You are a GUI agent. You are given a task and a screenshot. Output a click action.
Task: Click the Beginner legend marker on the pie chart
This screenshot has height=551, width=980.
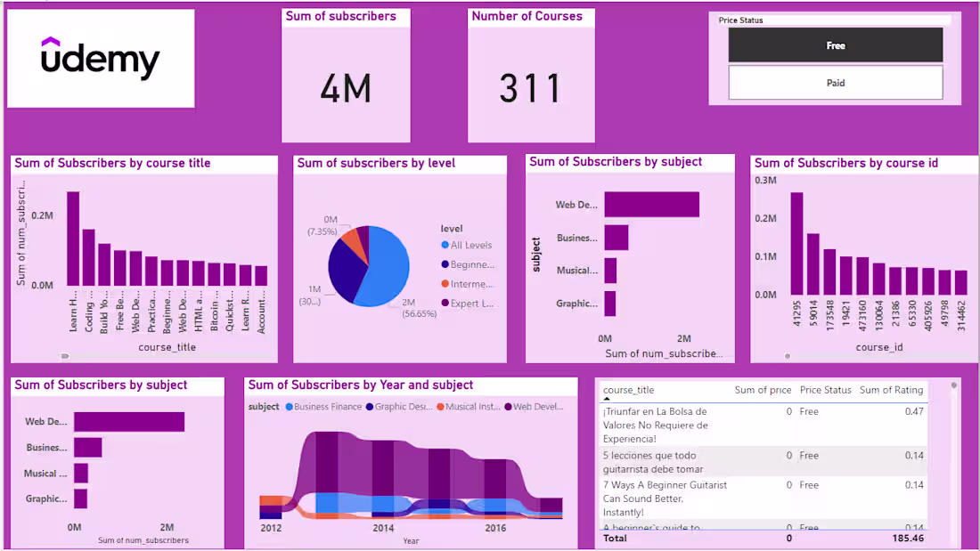tap(445, 264)
